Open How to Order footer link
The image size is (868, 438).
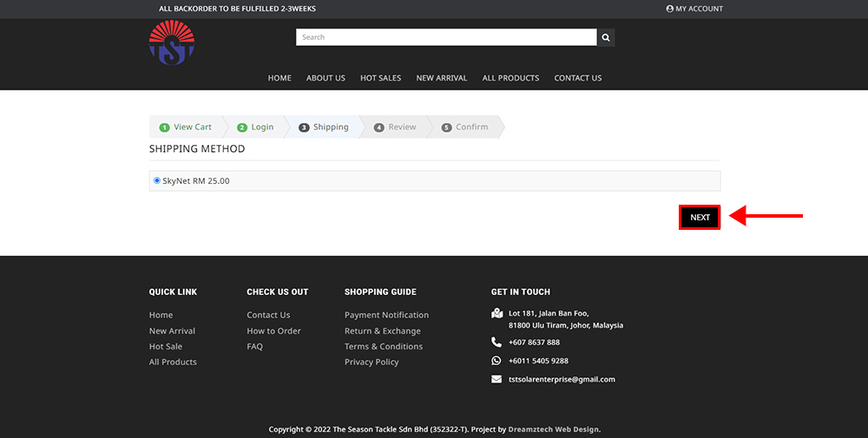coord(274,330)
